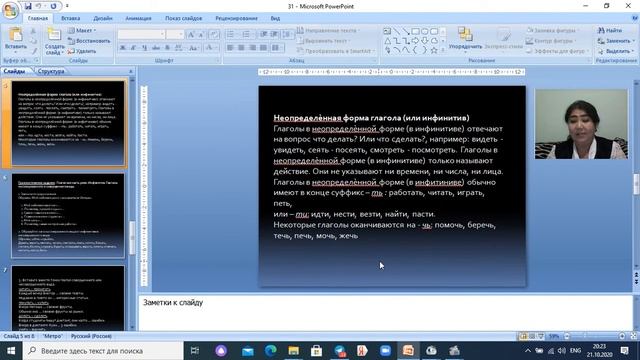Click Найти find button
The height and width of the screenshot is (360, 640).
(610, 31)
